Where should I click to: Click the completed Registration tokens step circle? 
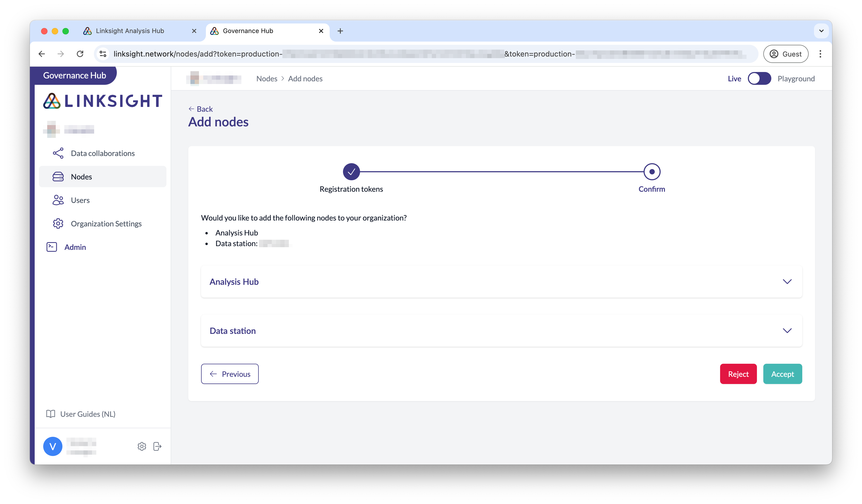[351, 172]
